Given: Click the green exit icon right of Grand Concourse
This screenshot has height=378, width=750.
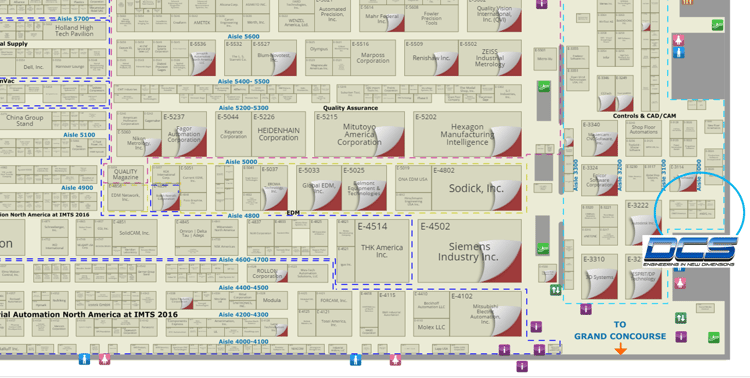Looking at the screenshot, I should [713, 338].
